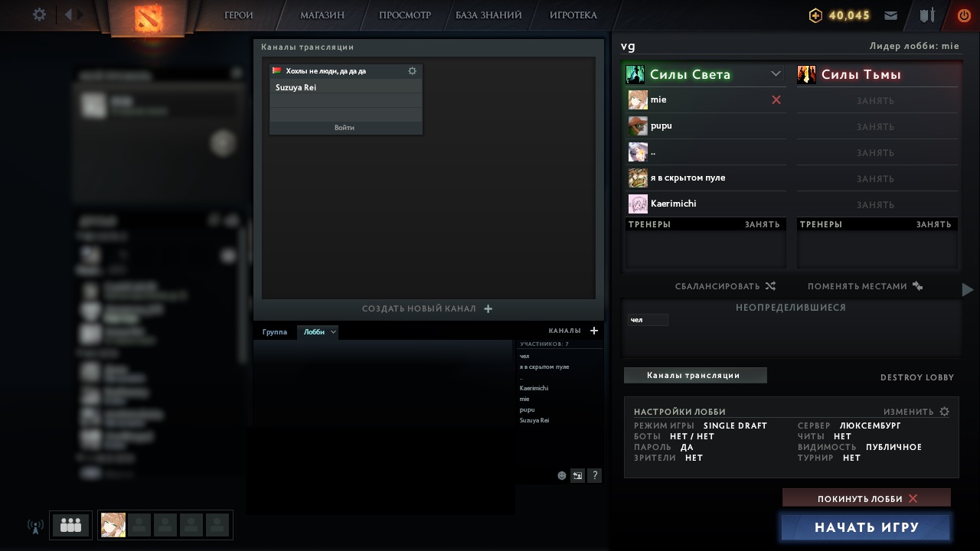Click your avatar in the party bar

pos(113,525)
